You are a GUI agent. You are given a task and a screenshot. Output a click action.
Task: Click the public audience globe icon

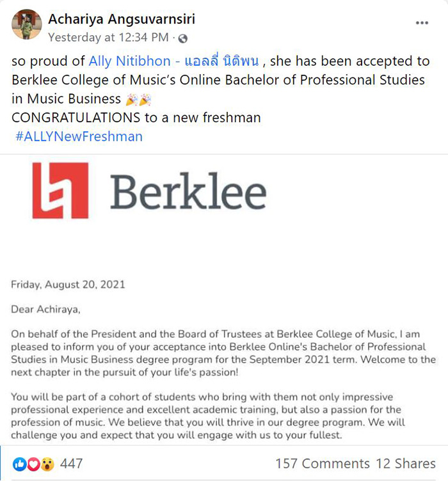pos(182,38)
